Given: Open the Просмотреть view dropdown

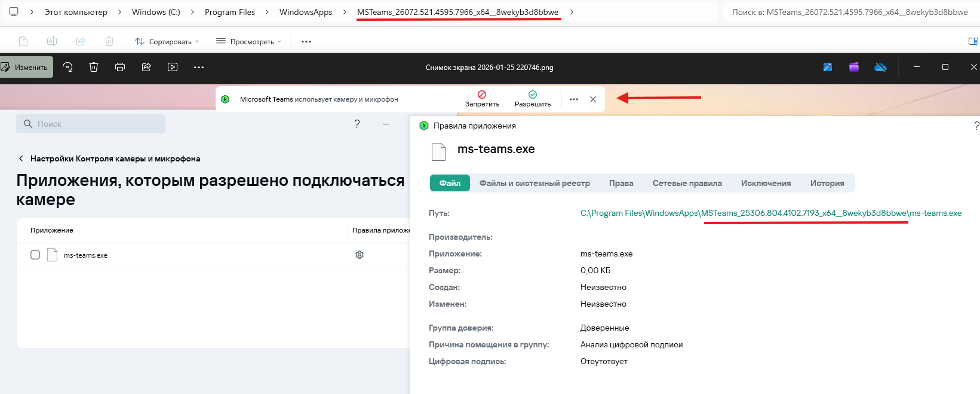Looking at the screenshot, I should [248, 41].
